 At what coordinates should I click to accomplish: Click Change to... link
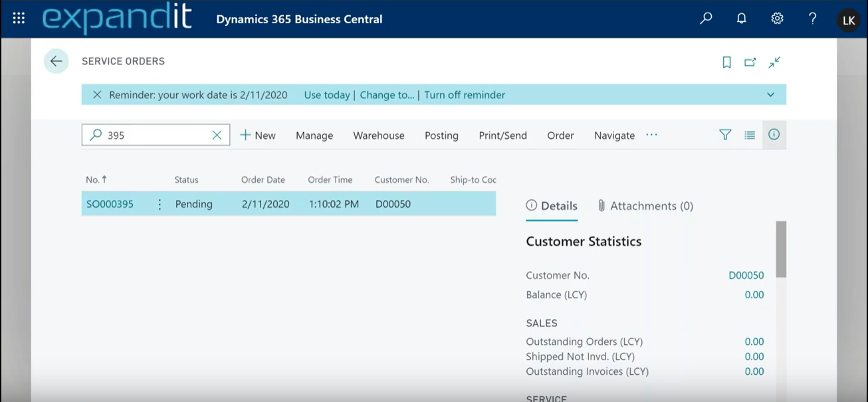(387, 95)
